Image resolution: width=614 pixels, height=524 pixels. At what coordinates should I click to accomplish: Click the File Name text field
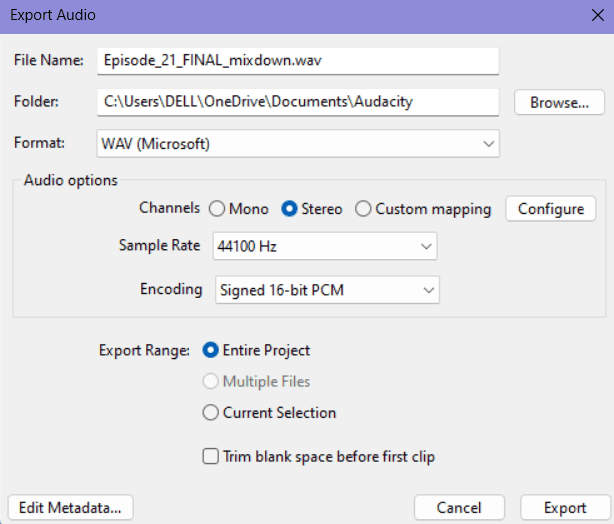click(x=298, y=61)
